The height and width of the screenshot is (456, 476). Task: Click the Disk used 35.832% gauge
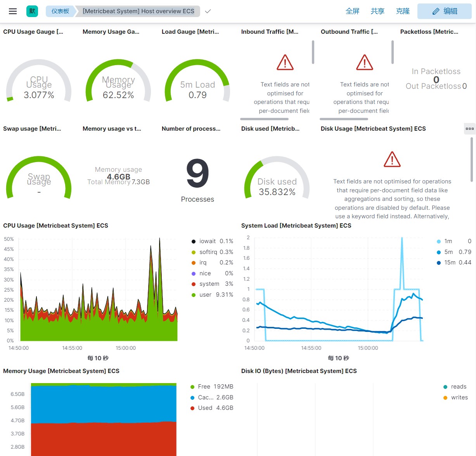click(277, 178)
